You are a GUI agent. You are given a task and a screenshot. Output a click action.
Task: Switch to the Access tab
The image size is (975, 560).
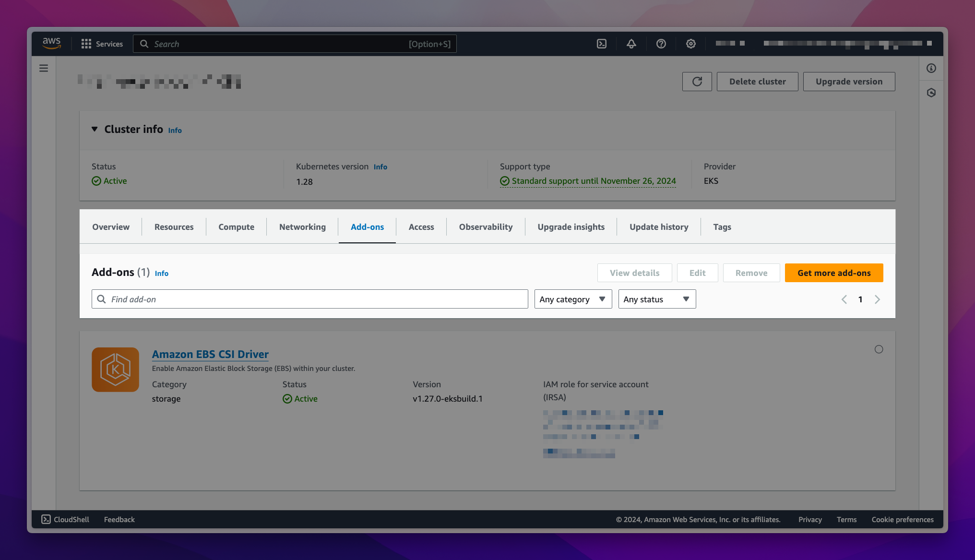(421, 227)
